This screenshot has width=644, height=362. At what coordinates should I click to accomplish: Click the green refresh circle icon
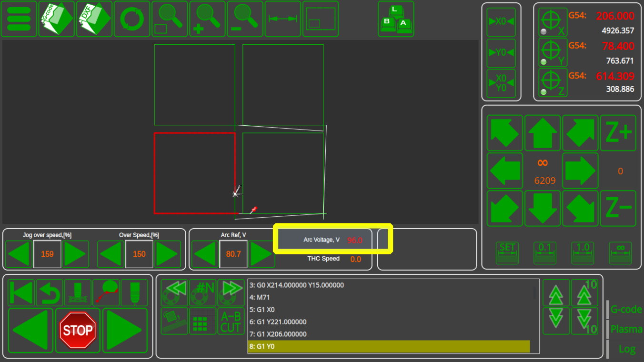coord(131,19)
